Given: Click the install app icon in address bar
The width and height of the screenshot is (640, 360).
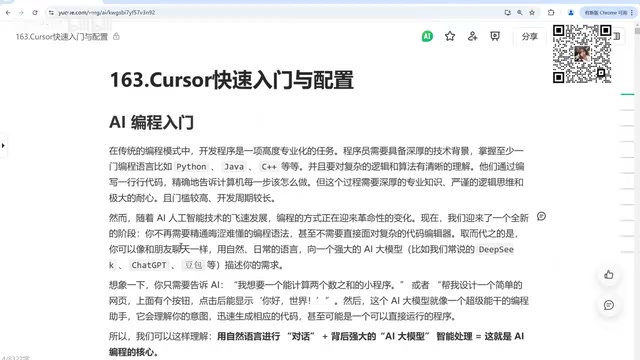Looking at the screenshot, I should [x=507, y=13].
